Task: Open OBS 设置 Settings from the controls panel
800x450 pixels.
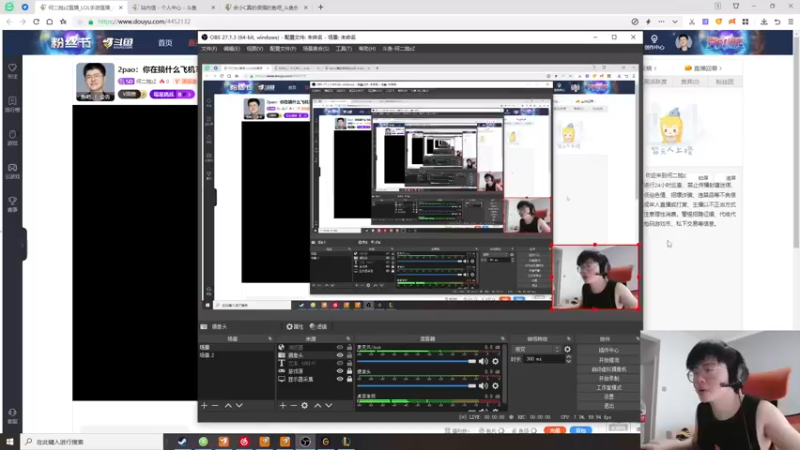Action: pyautogui.click(x=608, y=396)
